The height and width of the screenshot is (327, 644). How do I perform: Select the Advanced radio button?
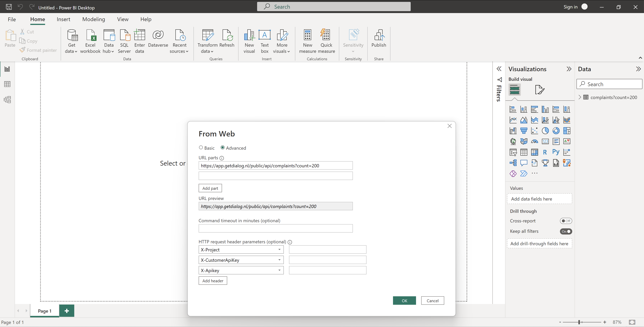tap(222, 148)
